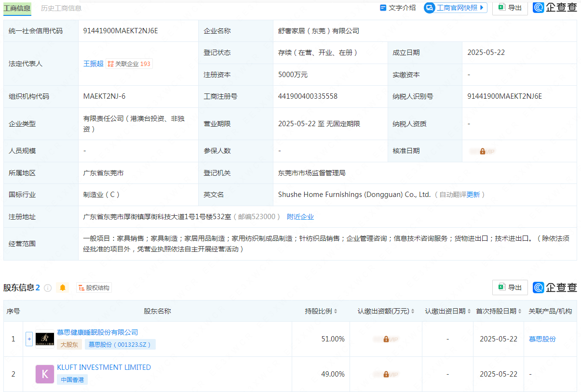Click the 企查查 logo in shareholder section

point(555,287)
